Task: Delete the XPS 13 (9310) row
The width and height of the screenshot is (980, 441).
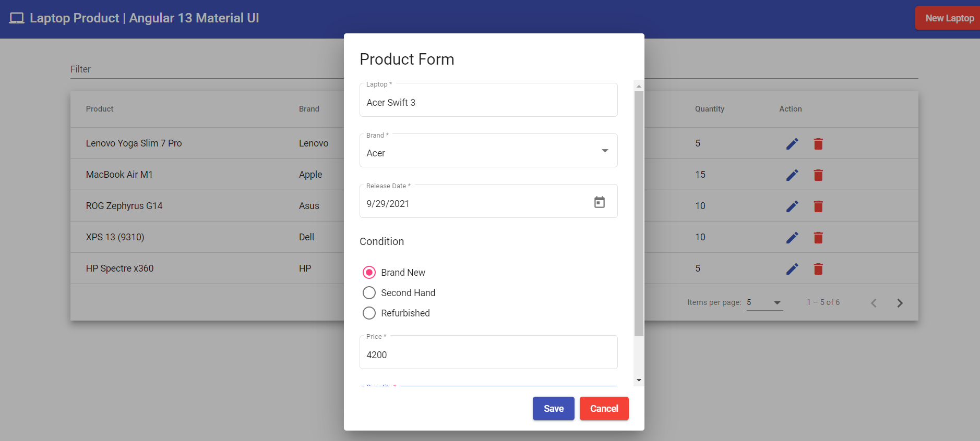Action: coord(818,238)
